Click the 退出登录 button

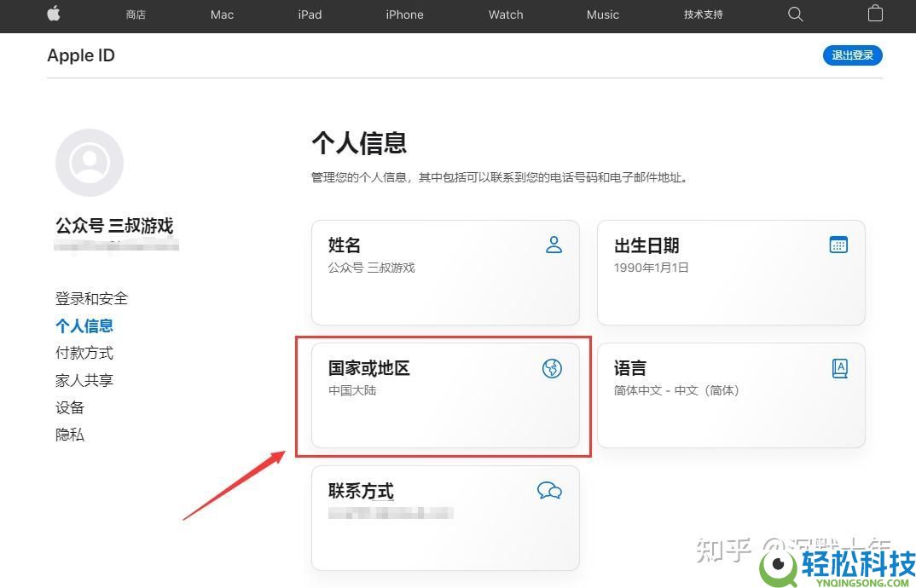pos(852,55)
